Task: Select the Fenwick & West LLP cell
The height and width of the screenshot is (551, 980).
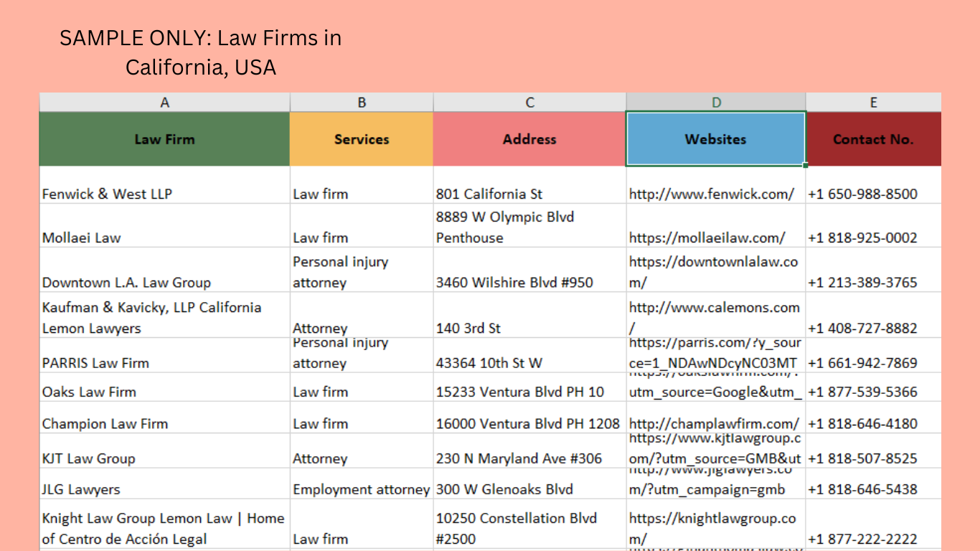Action: coord(164,185)
